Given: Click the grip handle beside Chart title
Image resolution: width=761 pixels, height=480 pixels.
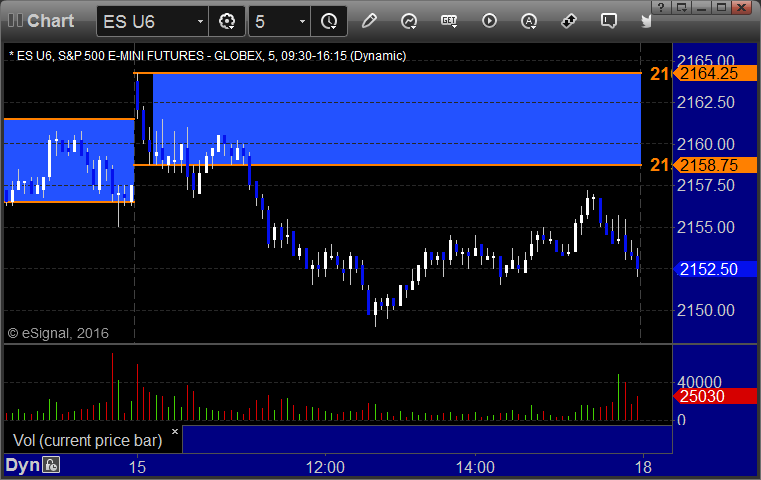Looking at the screenshot, I should [x=16, y=21].
